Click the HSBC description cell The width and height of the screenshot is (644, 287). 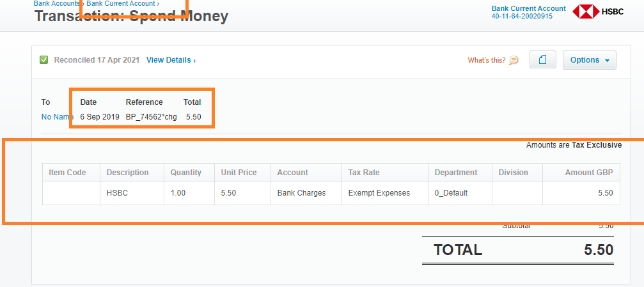132,193
